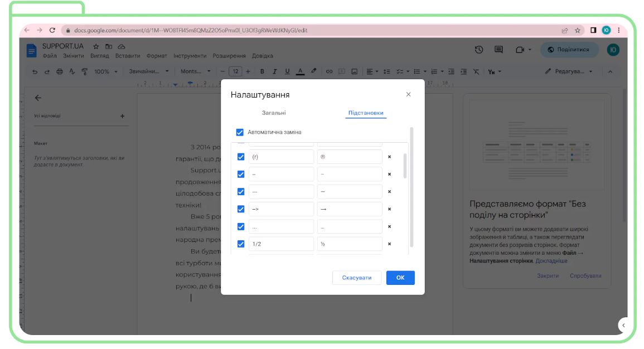Image resolution: width=644 pixels, height=349 pixels.
Task: Click the Закрити link in side card
Action: [548, 276]
